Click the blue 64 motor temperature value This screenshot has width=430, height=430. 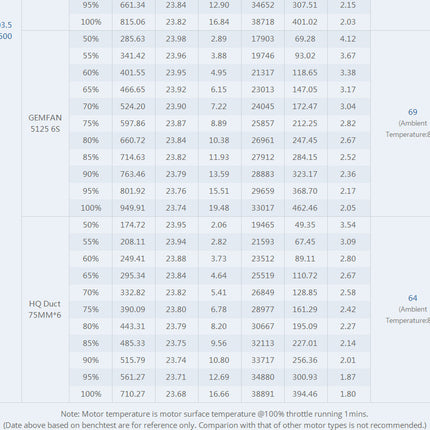point(413,298)
